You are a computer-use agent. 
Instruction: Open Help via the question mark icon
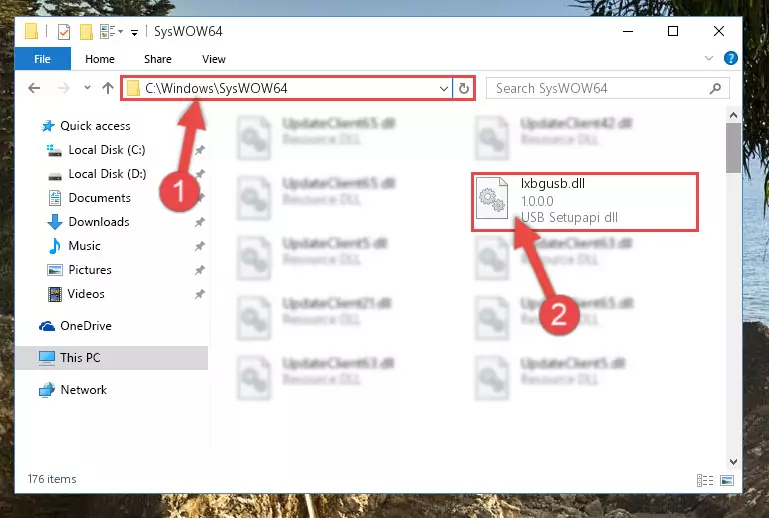tap(731, 58)
